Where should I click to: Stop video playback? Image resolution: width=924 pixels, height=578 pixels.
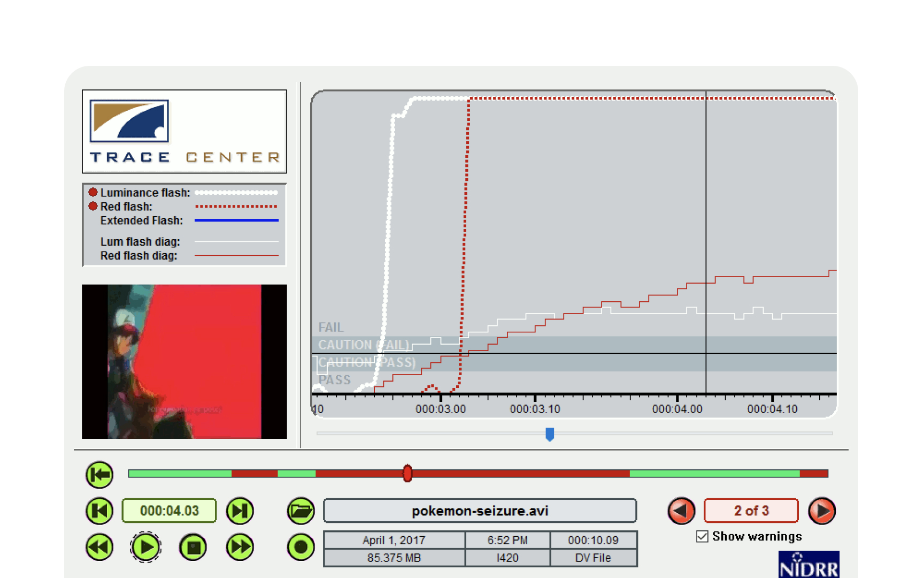point(193,547)
